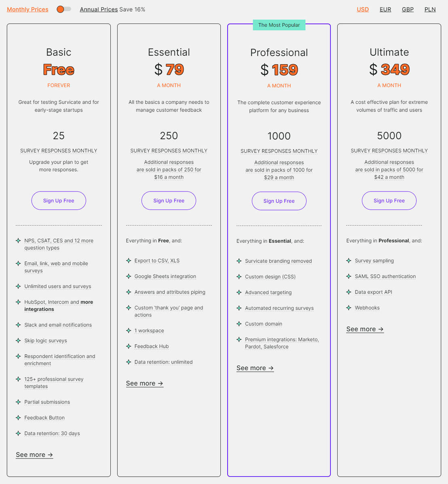Click Sign Up Free under Essential
The image size is (448, 484).
[169, 201]
